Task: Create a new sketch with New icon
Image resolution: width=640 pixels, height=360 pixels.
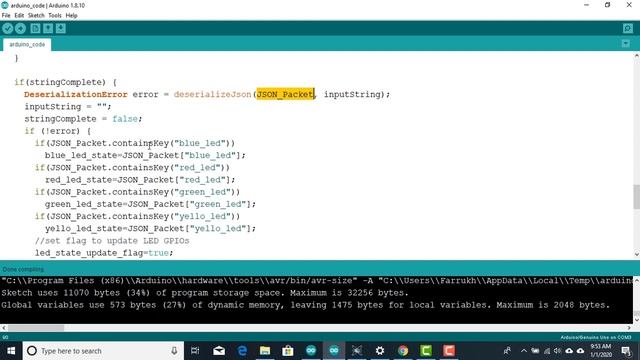Action: [36, 28]
